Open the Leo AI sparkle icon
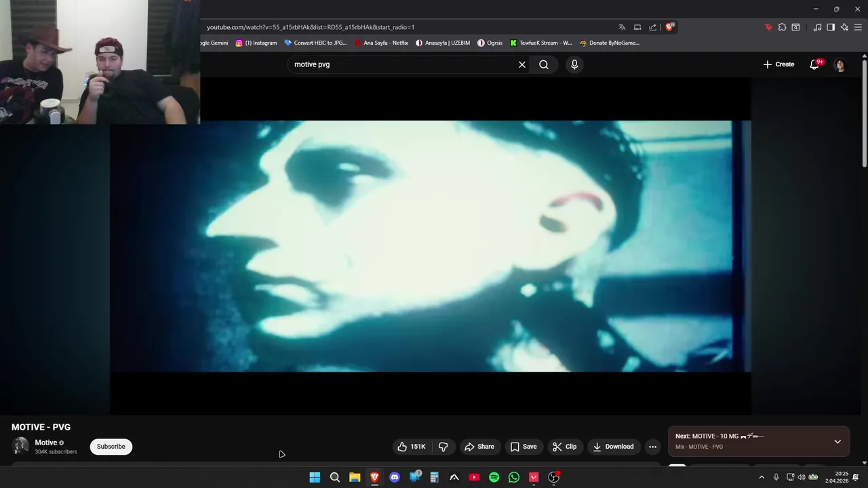The image size is (868, 488). pyautogui.click(x=844, y=27)
